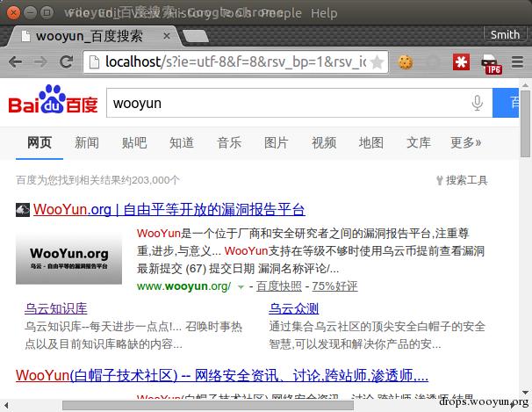This screenshot has height=412, width=532.
Task: Open the Smith profile button
Action: (505, 34)
